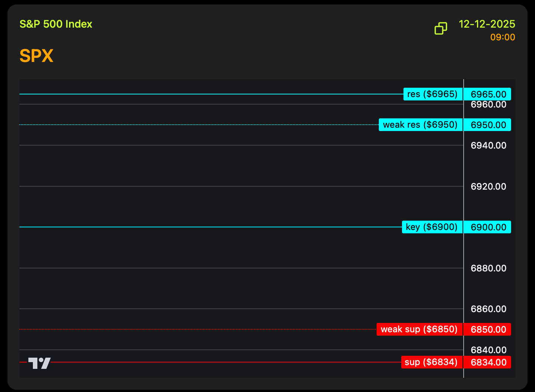Open the S&P 500 Index title
Screen dimensions: 535x392
[56, 24]
